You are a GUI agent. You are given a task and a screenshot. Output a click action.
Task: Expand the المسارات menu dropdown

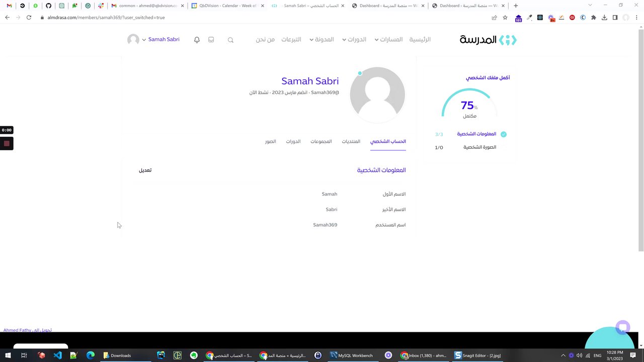376,40
